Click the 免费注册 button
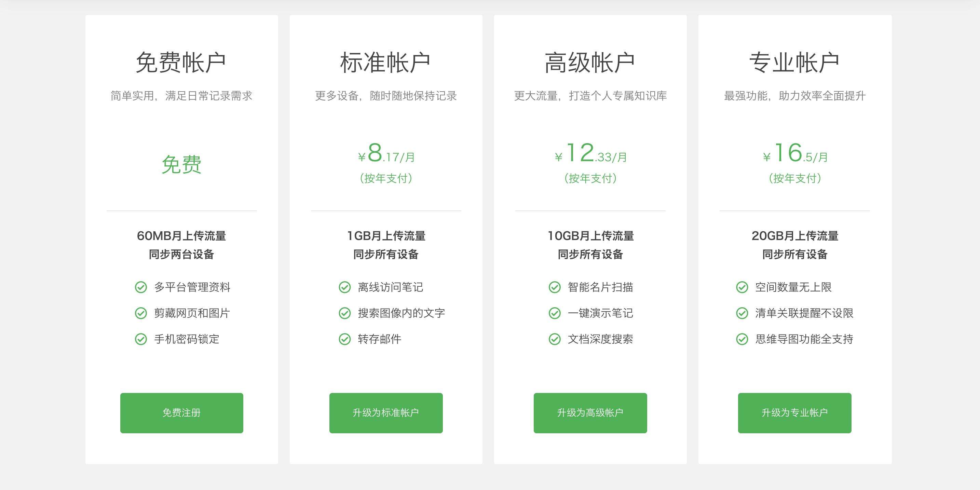 [181, 413]
